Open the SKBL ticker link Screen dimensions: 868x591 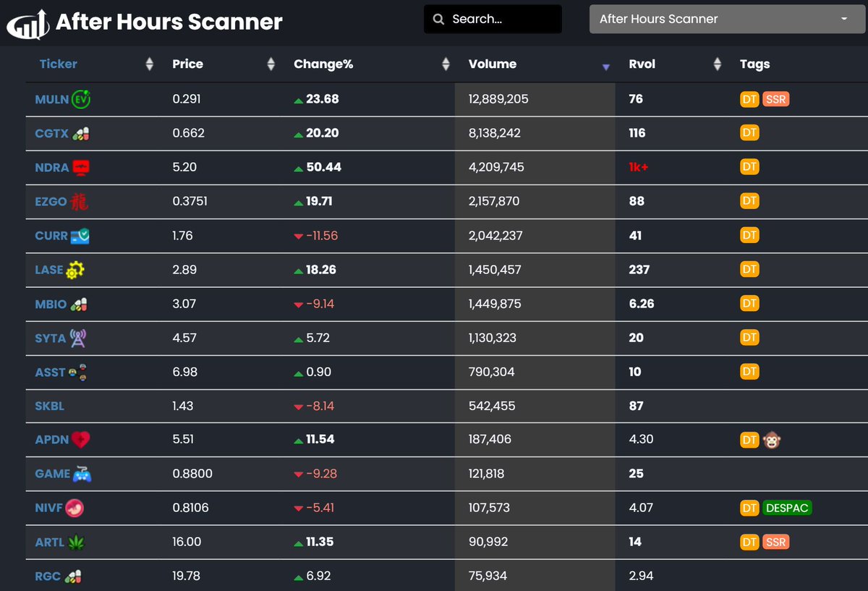coord(49,406)
